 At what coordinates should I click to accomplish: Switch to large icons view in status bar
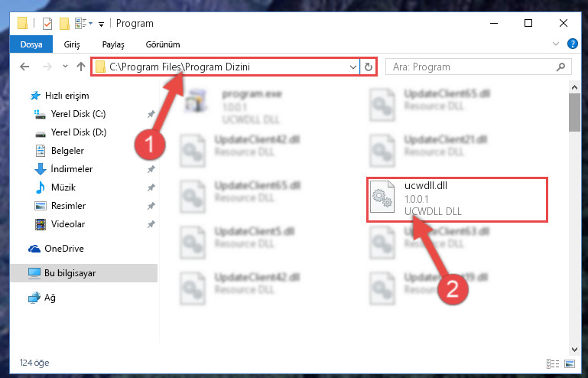[x=570, y=363]
